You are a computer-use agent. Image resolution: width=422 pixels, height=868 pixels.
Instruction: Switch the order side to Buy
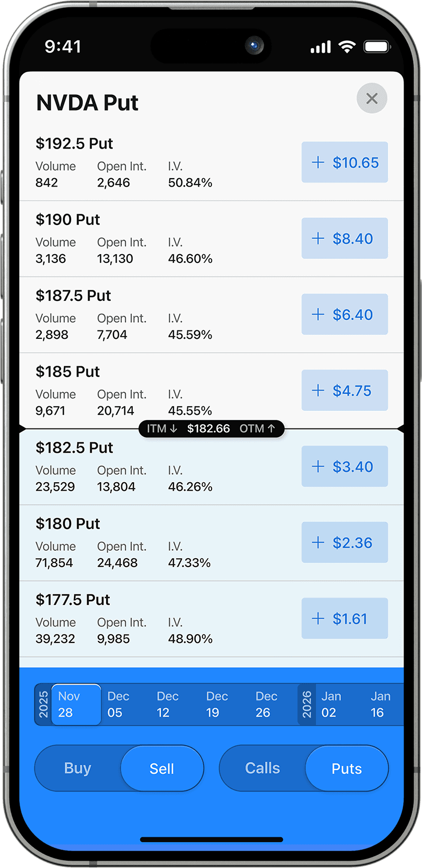click(x=78, y=768)
